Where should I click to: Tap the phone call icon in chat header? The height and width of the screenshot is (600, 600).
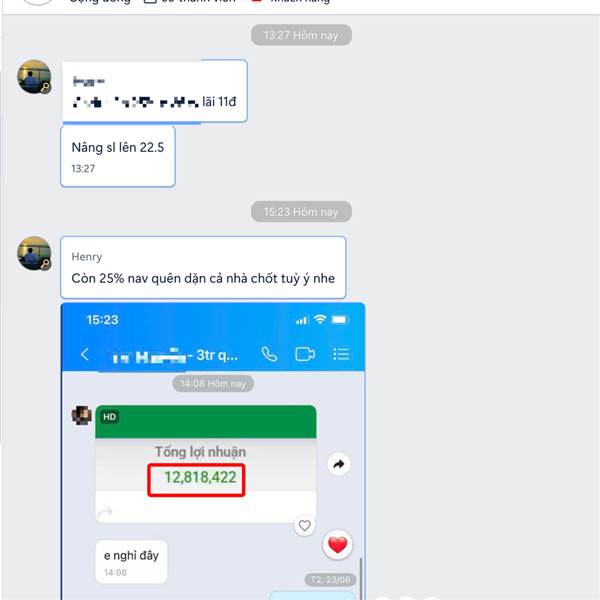click(x=269, y=354)
